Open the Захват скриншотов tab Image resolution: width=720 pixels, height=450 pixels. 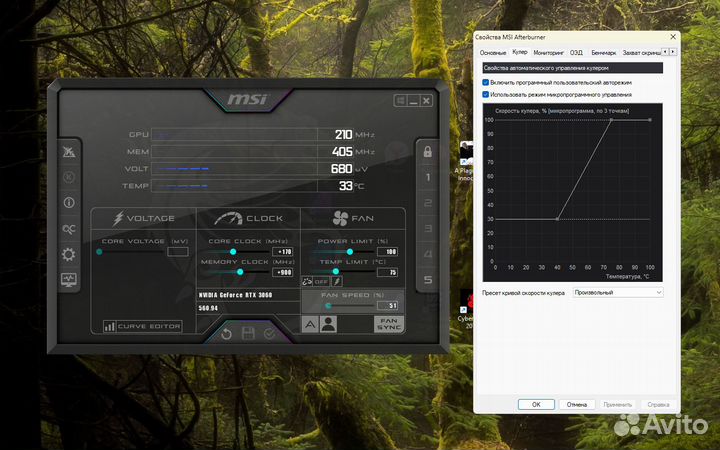641,53
